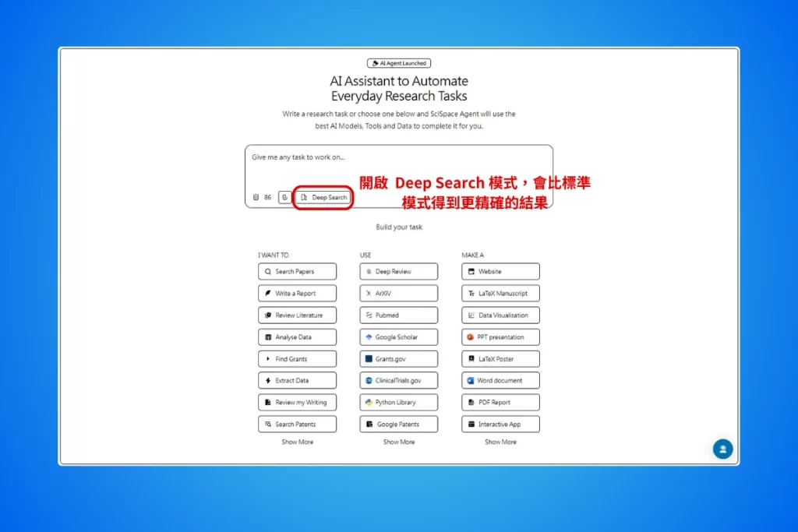Enable Deep Search mode

(323, 198)
